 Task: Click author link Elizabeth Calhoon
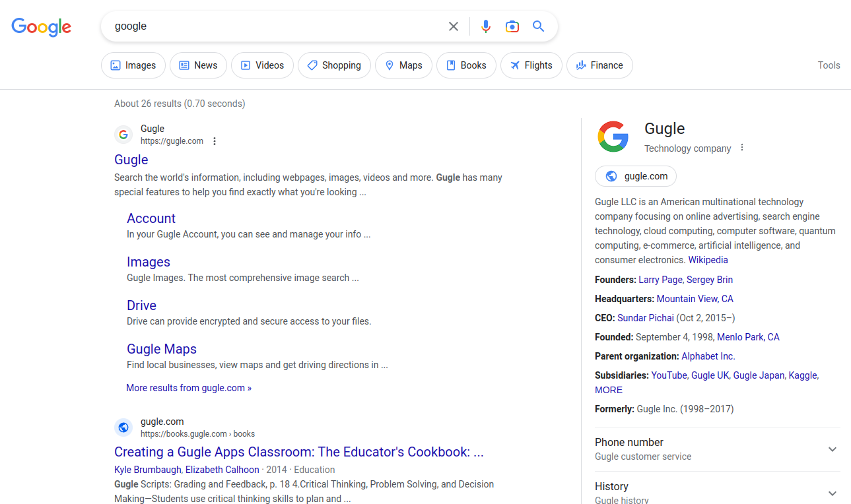coord(222,470)
